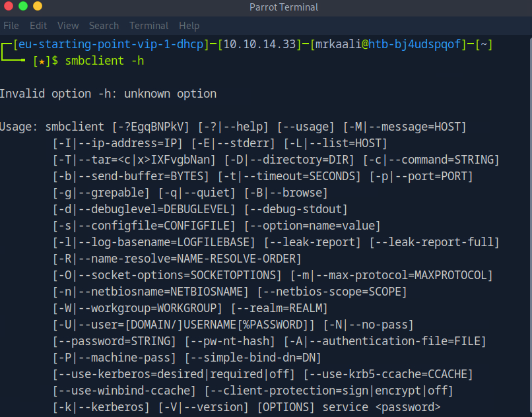Open the View menu
The height and width of the screenshot is (417, 532).
tap(68, 26)
